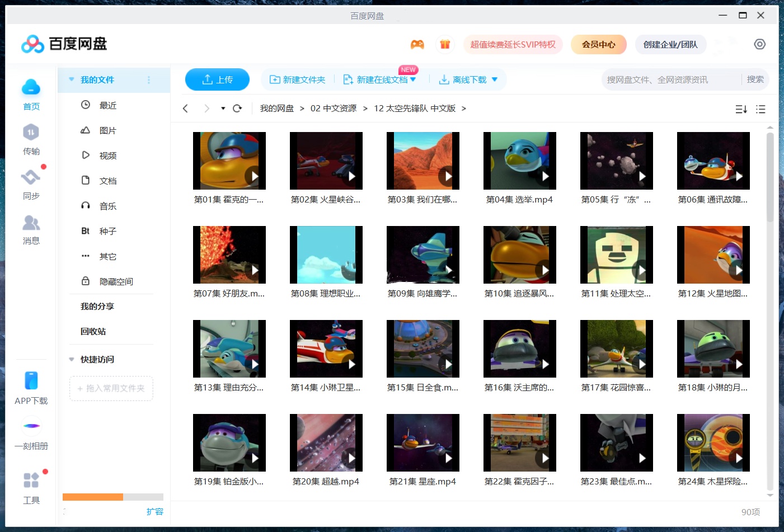Click the 超值续费延长SVIP特权 banner
This screenshot has width=784, height=532.
pyautogui.click(x=513, y=44)
